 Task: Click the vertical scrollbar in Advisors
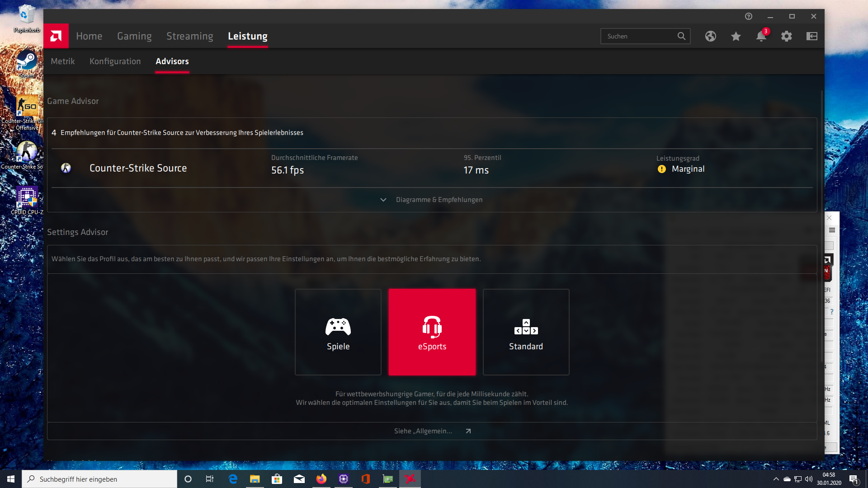click(821, 226)
